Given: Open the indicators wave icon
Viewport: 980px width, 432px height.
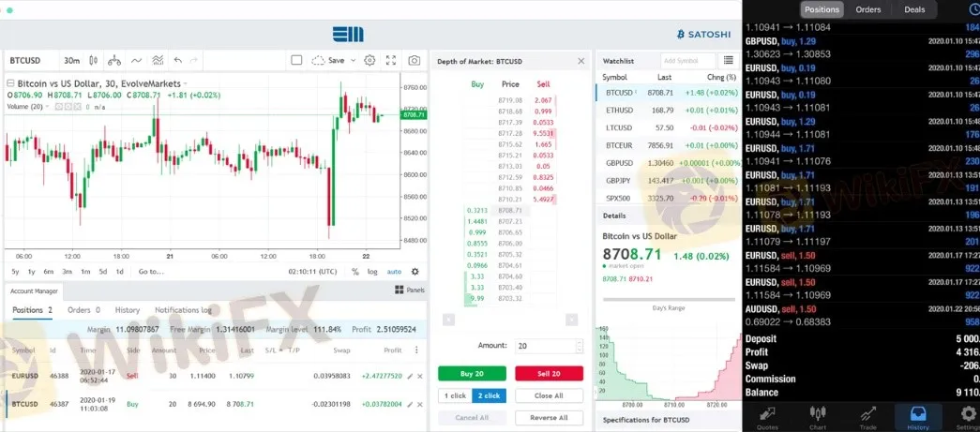Looking at the screenshot, I should (x=136, y=61).
